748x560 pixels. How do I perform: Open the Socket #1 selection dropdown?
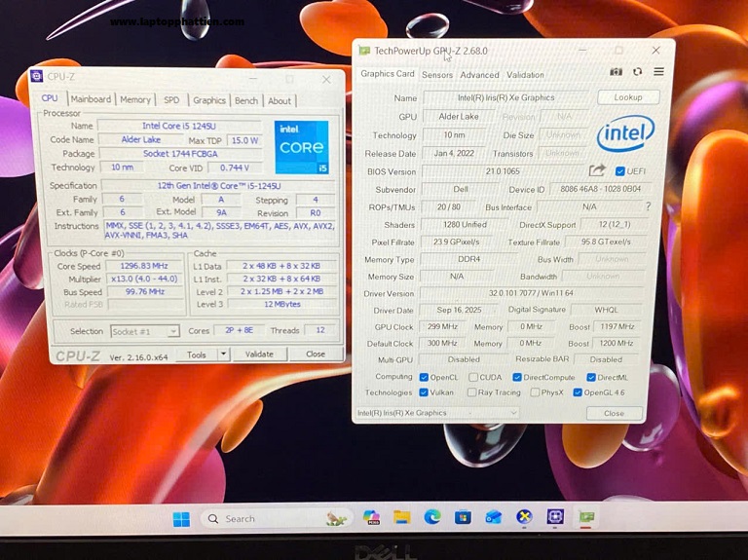tap(144, 331)
